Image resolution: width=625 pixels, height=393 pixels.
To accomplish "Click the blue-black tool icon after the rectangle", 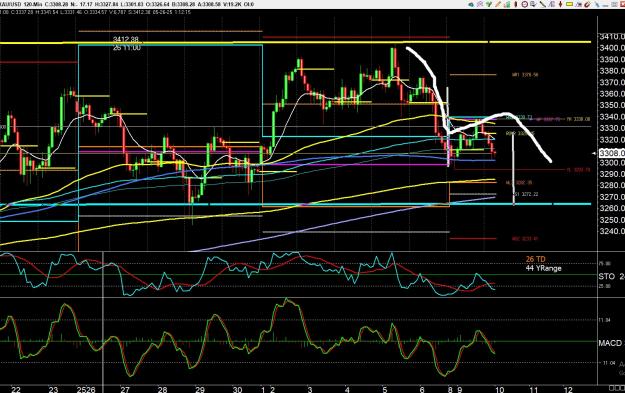I will pyautogui.click(x=578, y=4).
